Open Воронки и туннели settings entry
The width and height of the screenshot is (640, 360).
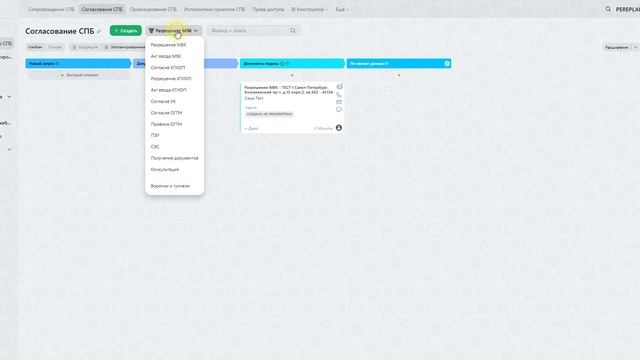(170, 186)
